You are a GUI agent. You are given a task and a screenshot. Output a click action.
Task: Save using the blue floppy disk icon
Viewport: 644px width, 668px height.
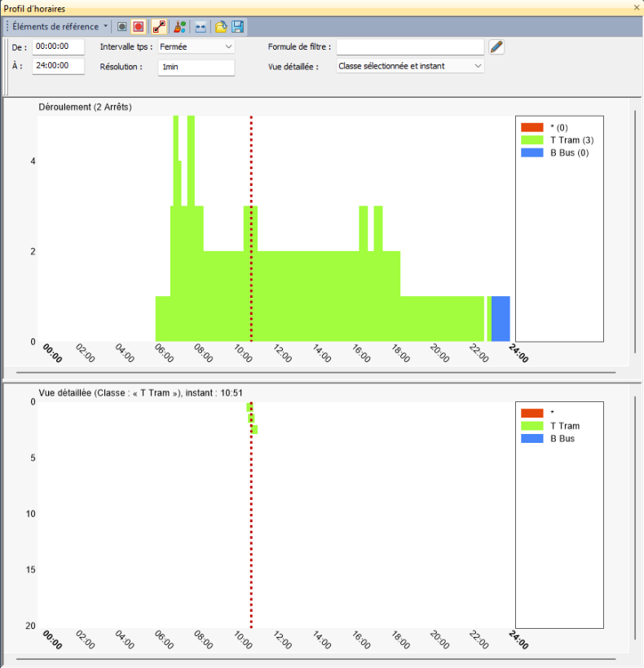coord(237,27)
